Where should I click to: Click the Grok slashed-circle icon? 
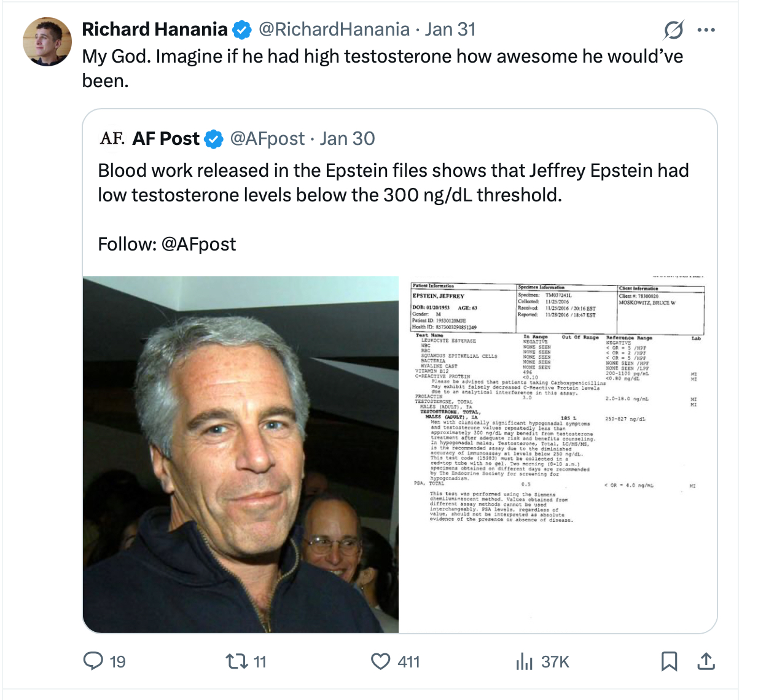click(x=674, y=29)
